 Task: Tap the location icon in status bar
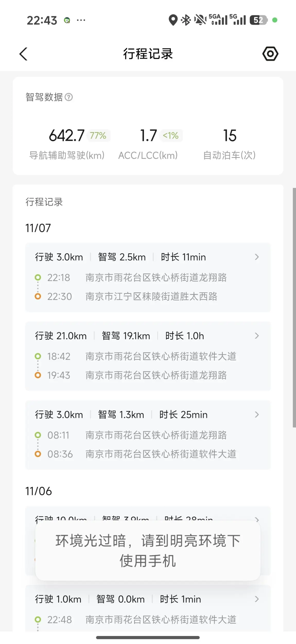[x=173, y=20]
